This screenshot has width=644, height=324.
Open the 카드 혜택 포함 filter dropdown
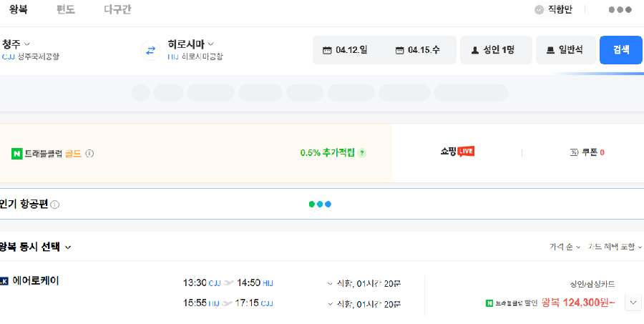click(614, 247)
